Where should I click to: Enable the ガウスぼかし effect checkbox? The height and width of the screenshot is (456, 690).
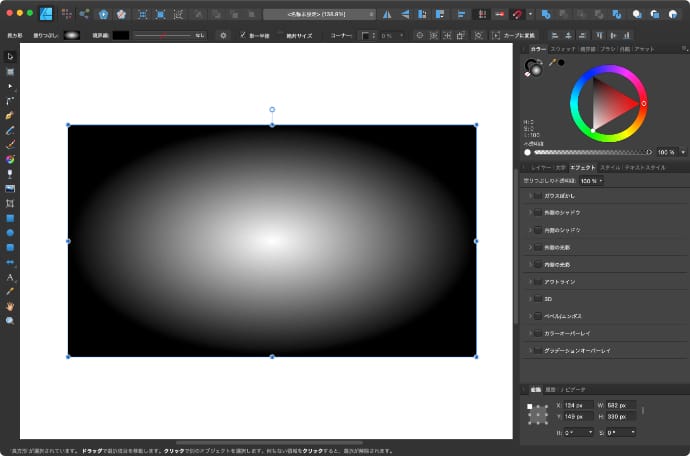538,196
